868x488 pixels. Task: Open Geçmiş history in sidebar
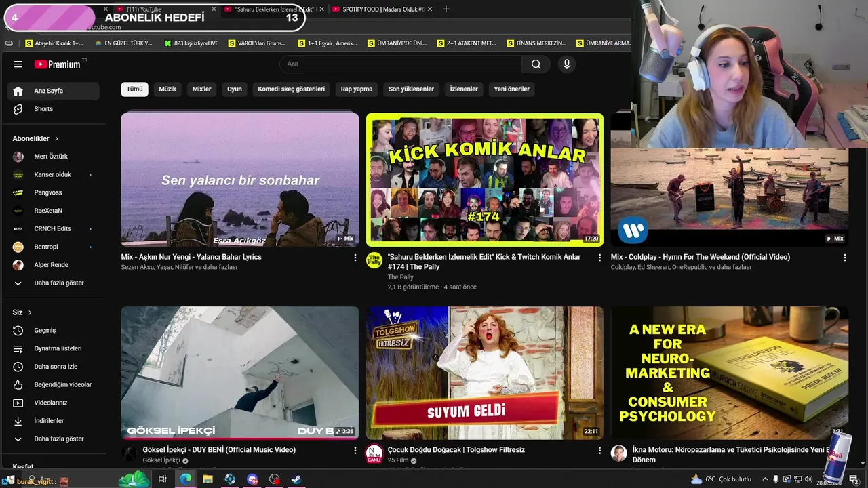[x=54, y=331]
